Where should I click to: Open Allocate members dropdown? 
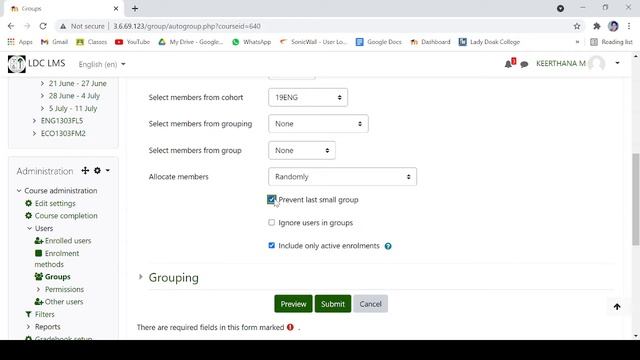(x=342, y=177)
